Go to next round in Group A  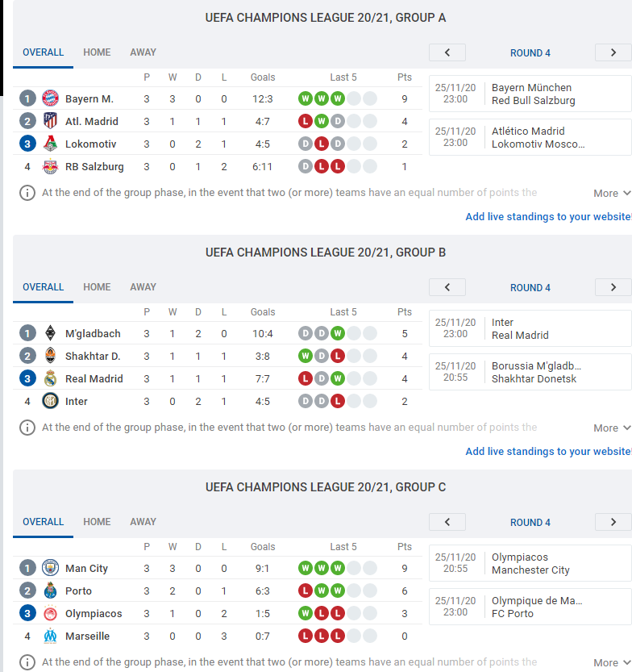click(x=613, y=52)
